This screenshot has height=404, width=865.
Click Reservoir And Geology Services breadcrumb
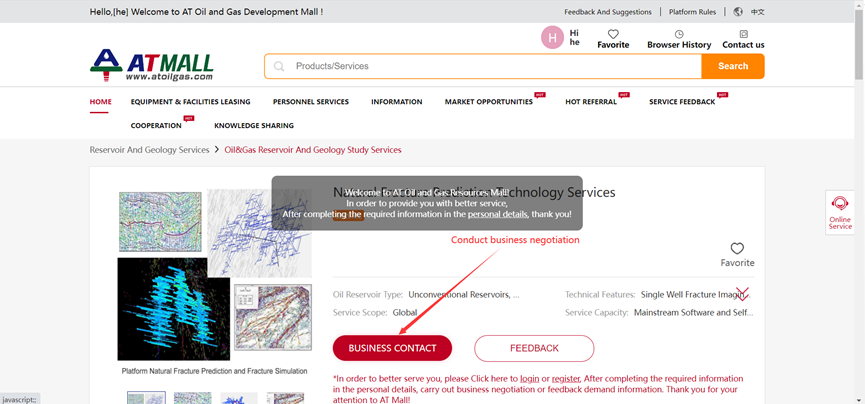click(149, 150)
